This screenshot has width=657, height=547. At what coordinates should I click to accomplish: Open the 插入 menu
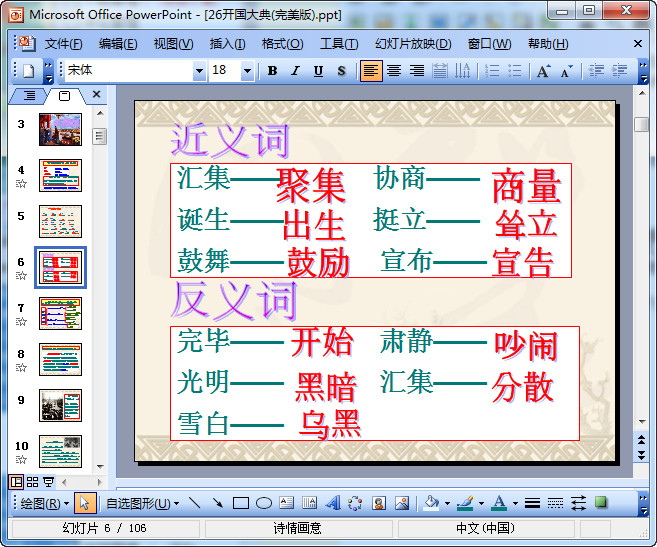(227, 44)
